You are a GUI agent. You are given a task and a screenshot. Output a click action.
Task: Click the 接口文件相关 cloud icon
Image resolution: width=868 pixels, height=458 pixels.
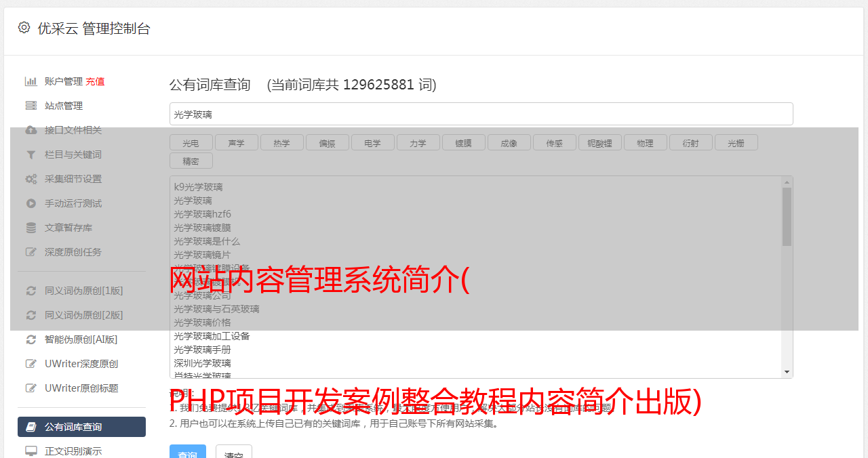point(31,130)
